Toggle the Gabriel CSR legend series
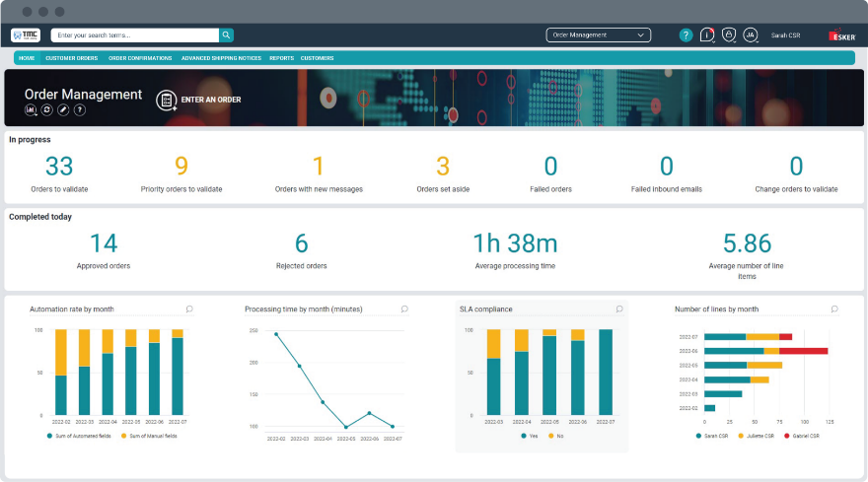The height and width of the screenshot is (482, 868). pos(803,435)
